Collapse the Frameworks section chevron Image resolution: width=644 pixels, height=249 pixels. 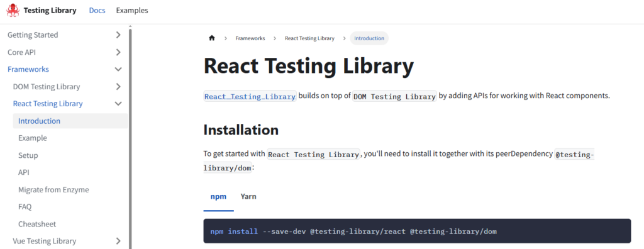coord(118,69)
